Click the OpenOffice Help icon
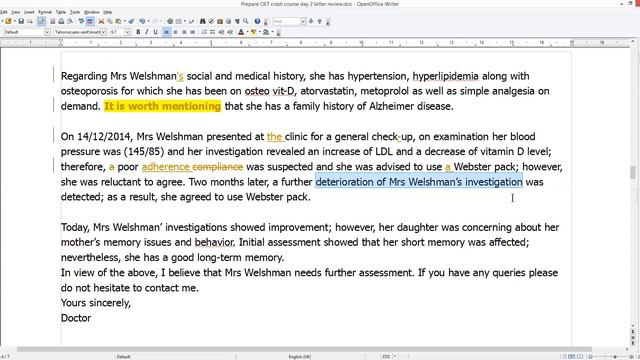The width and height of the screenshot is (640, 360). (x=257, y=21)
